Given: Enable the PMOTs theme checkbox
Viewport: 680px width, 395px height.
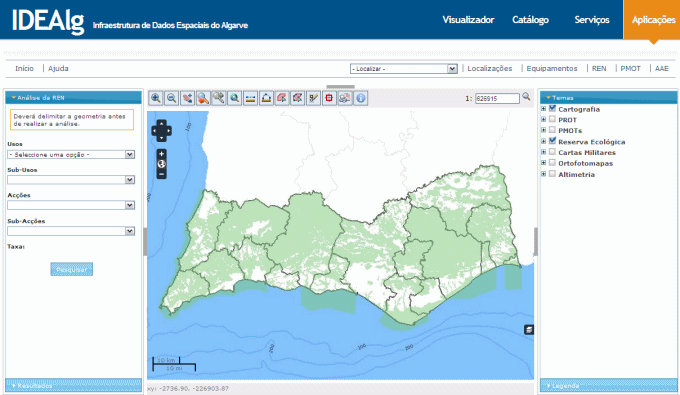Looking at the screenshot, I should [x=552, y=130].
